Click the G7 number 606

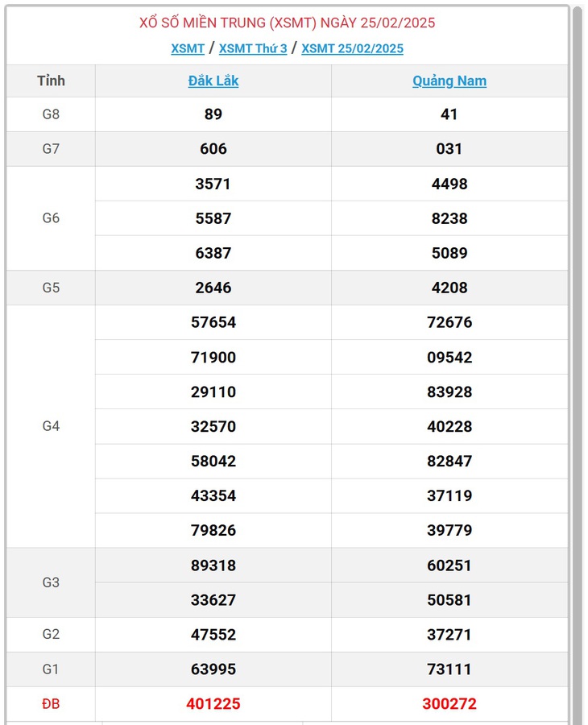tap(213, 149)
